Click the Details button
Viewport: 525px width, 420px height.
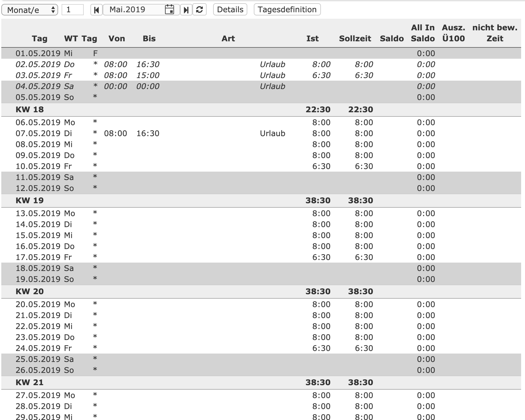(230, 9)
